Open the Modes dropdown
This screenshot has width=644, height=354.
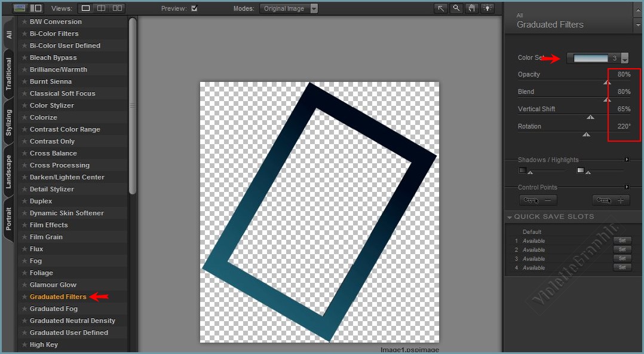(x=314, y=8)
